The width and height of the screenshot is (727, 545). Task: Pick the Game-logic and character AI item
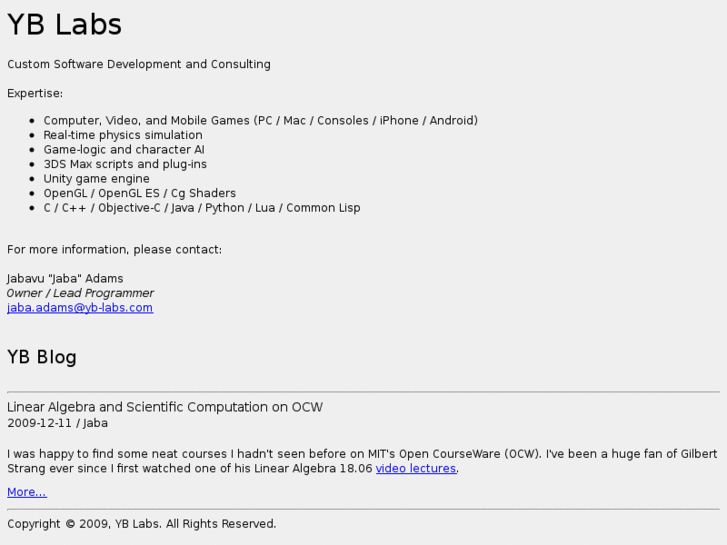124,150
